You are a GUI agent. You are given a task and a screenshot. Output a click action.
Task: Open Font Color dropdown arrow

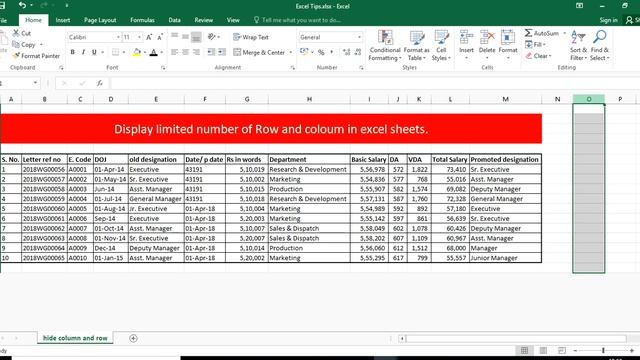click(x=162, y=52)
